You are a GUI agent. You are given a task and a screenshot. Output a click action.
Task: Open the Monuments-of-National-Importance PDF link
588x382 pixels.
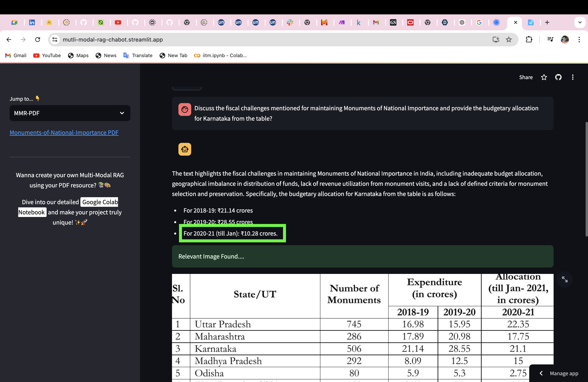click(x=64, y=132)
